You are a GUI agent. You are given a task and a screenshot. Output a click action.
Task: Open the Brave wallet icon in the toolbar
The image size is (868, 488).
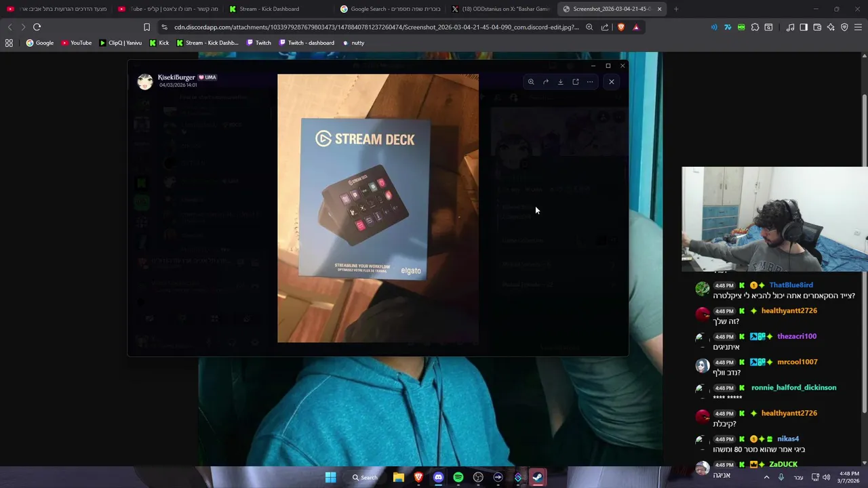(817, 27)
